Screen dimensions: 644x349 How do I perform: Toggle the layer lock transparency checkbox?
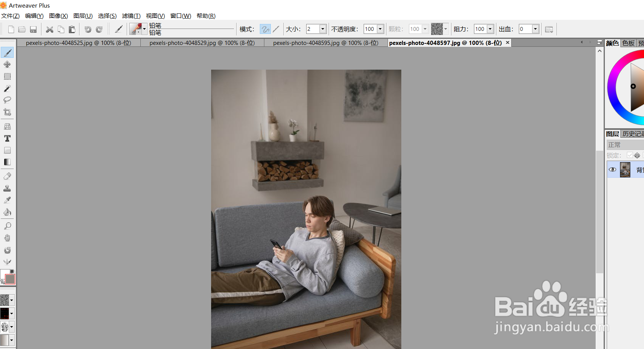pos(630,155)
